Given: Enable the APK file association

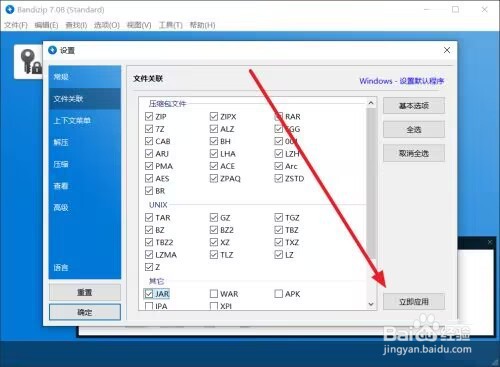Looking at the screenshot, I should click(279, 294).
